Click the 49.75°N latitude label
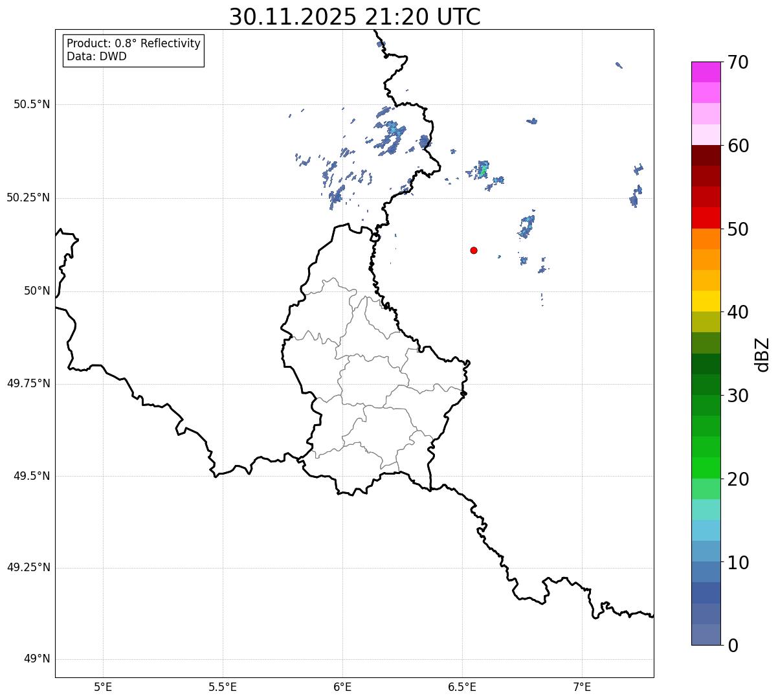The height and width of the screenshot is (700, 778). click(x=28, y=383)
